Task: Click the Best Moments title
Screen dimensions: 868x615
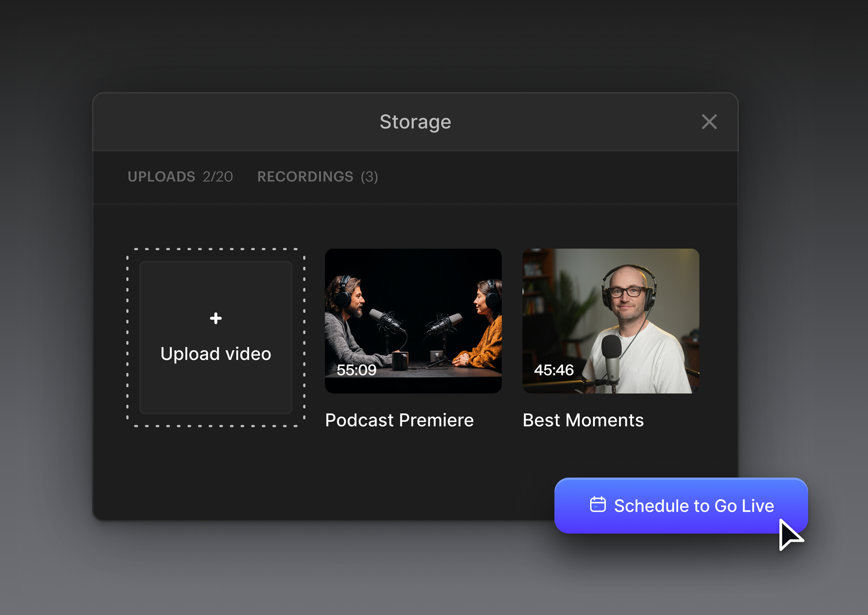Action: coord(583,420)
